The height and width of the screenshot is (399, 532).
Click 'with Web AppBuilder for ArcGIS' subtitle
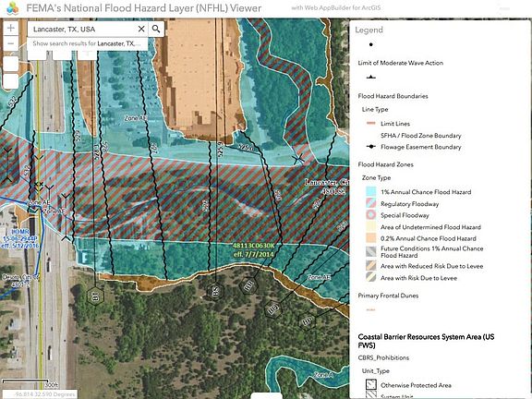coord(336,7)
